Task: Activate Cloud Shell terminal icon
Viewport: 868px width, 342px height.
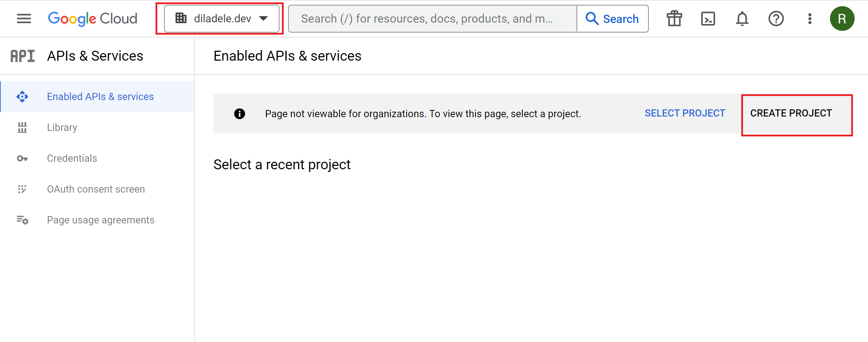Action: (x=708, y=19)
